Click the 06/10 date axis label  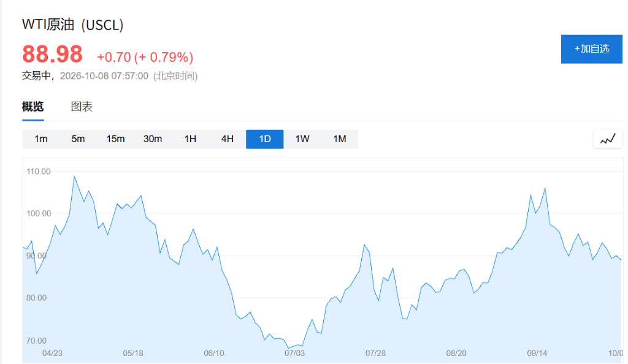coord(214,353)
